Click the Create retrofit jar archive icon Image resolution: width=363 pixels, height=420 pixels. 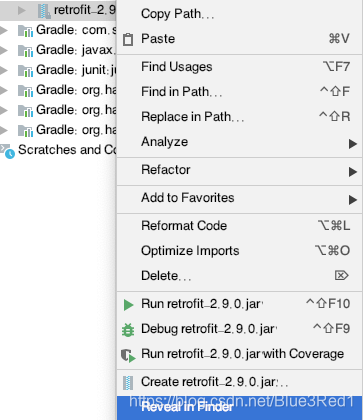click(128, 383)
